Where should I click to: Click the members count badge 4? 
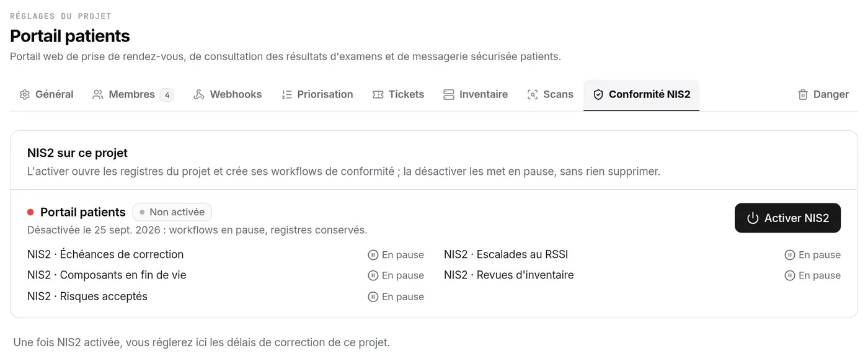167,95
